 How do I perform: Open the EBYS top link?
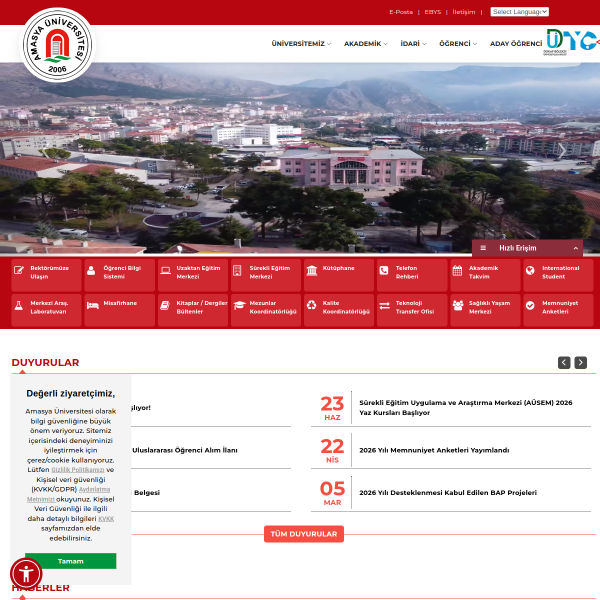click(x=432, y=12)
